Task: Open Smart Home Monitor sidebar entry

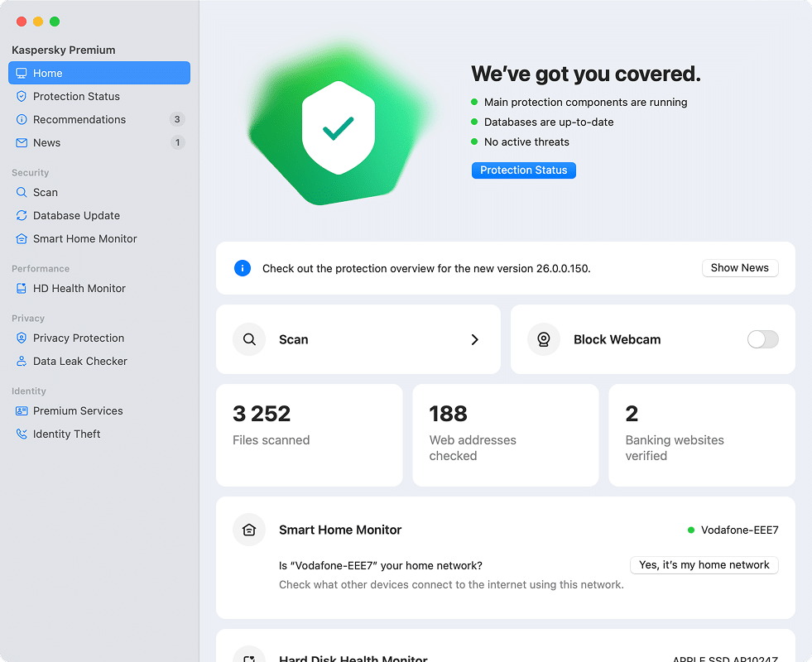Action: 99,238
